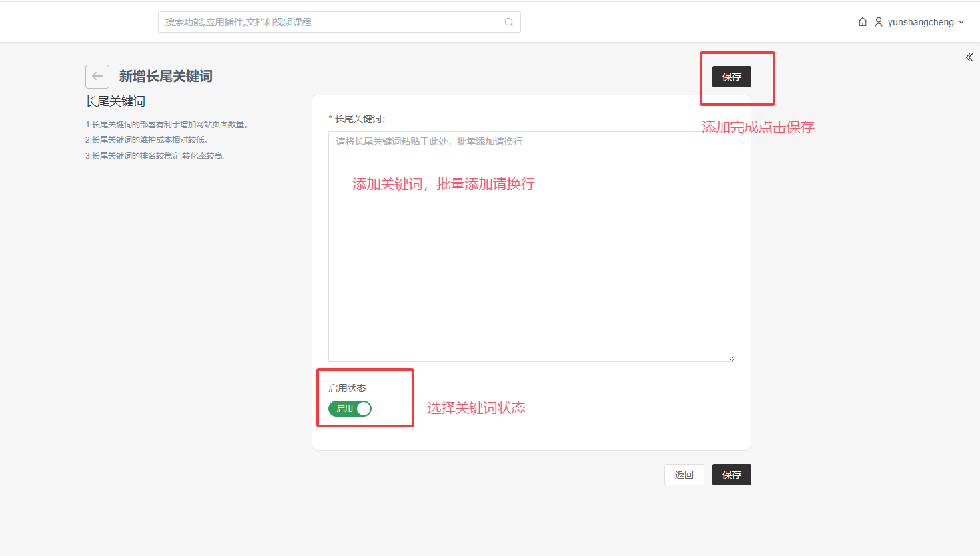Click the required 长尾关键词 field label

(360, 119)
